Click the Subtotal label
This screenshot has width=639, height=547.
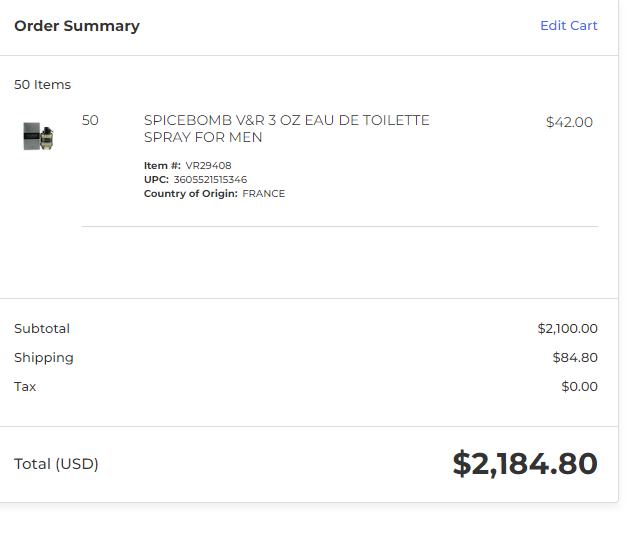tap(42, 329)
